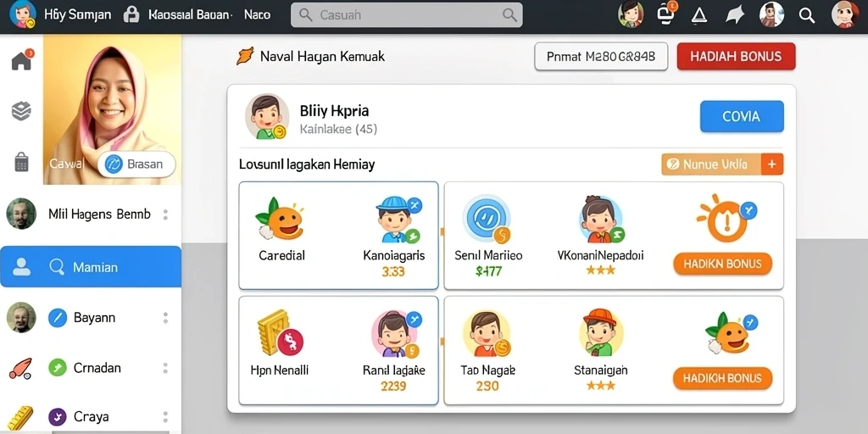
Task: Open the hijab woman profile photo
Action: pos(112,109)
